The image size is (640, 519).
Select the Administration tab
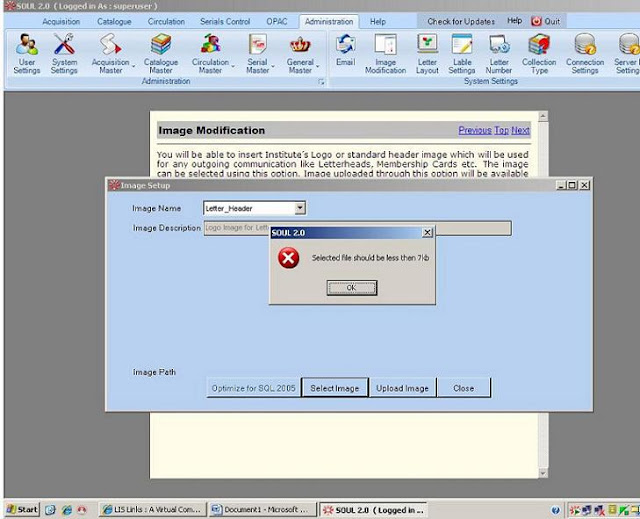point(329,22)
